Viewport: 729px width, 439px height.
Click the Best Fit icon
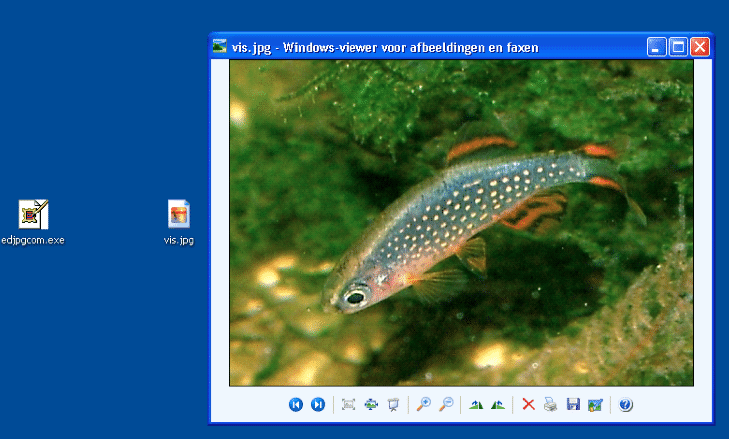[348, 405]
